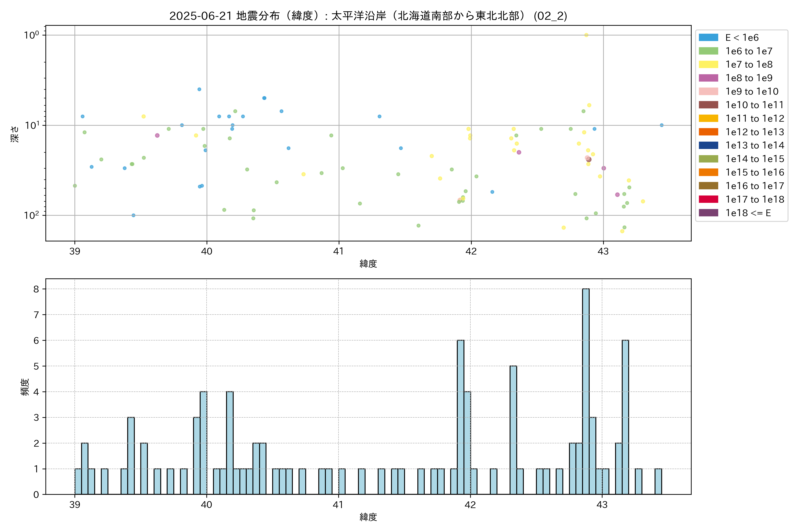Screen dimensions: 798x532
Task: Click the purple point near latitude 39.6
Action: (157, 135)
